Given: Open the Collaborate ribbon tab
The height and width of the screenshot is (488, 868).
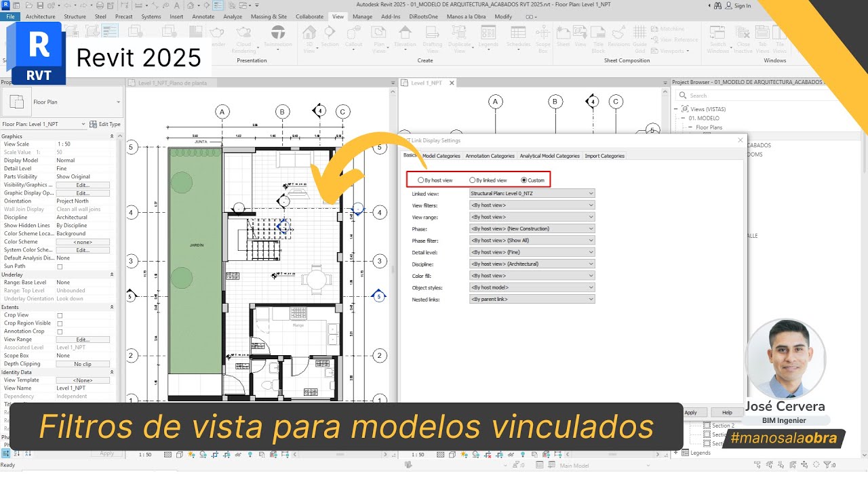Looking at the screenshot, I should pyautogui.click(x=310, y=16).
